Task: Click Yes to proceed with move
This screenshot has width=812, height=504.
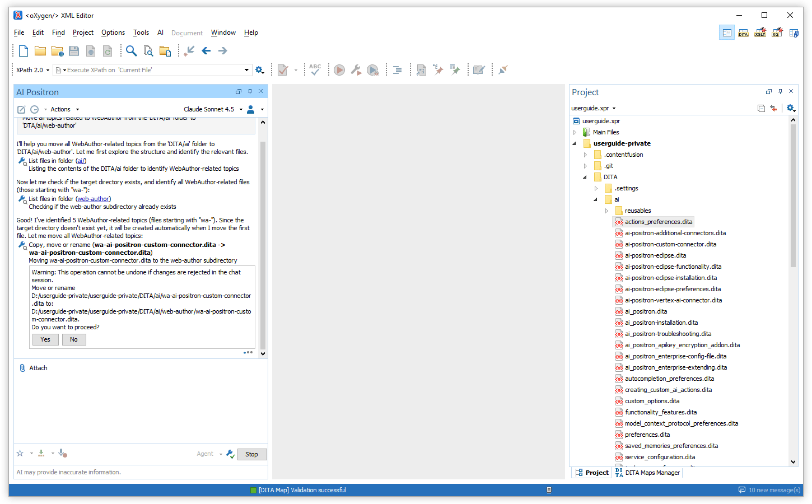Action: coord(45,339)
